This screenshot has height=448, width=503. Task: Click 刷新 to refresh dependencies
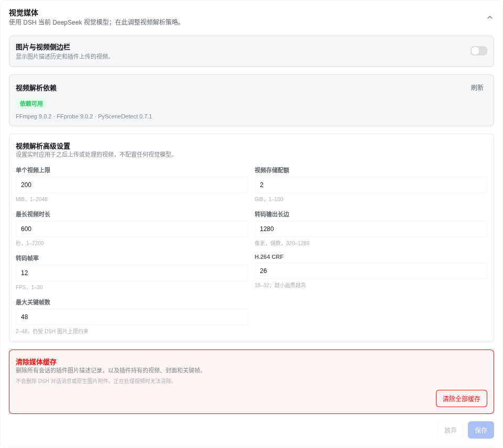click(477, 88)
